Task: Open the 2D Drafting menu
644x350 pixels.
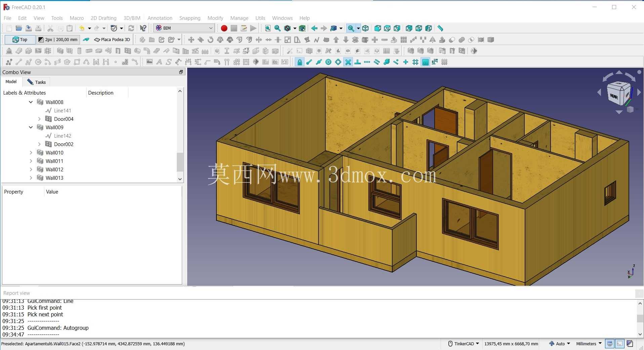Action: pos(104,18)
